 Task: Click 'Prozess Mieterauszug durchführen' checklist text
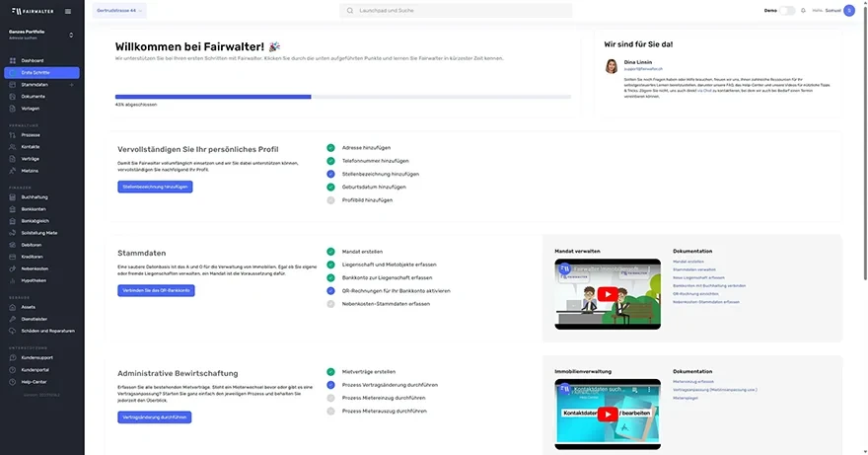[x=384, y=412]
